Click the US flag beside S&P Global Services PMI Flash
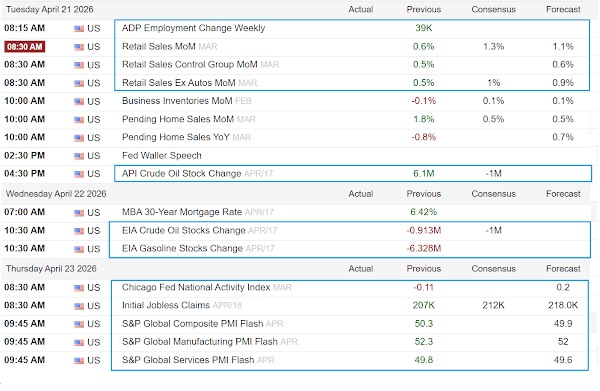The width and height of the screenshot is (600, 391). click(79, 360)
